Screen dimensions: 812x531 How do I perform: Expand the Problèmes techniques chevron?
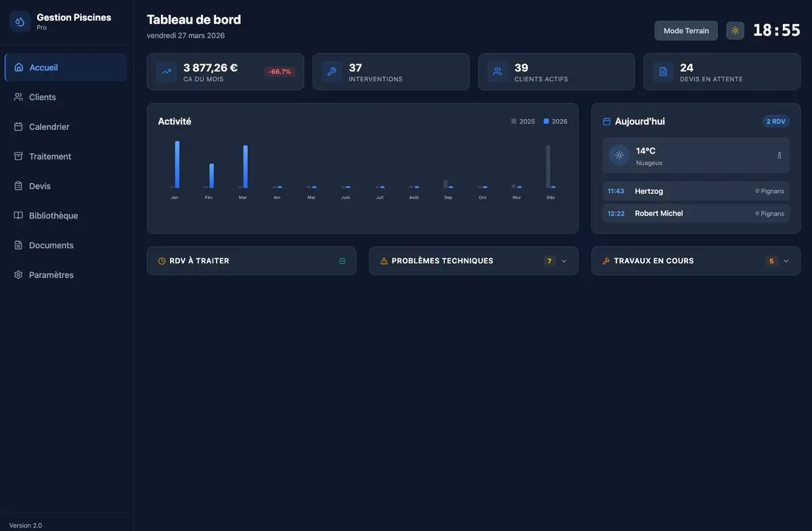coord(564,261)
